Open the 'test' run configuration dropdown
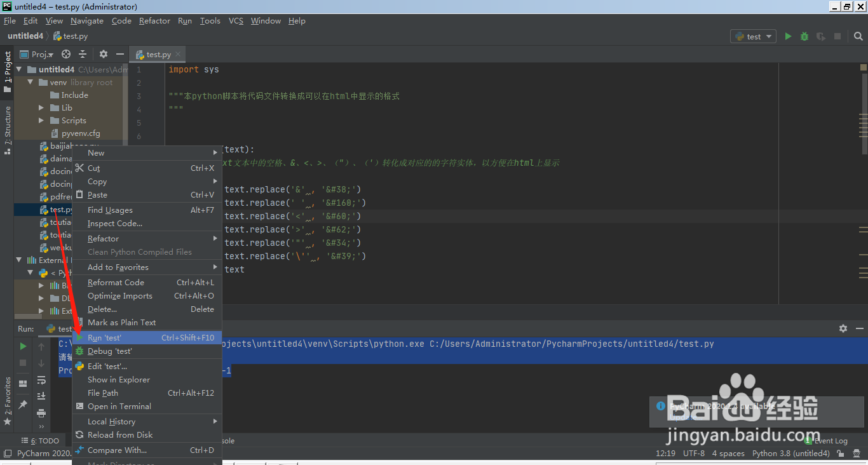This screenshot has height=465, width=868. pos(753,37)
